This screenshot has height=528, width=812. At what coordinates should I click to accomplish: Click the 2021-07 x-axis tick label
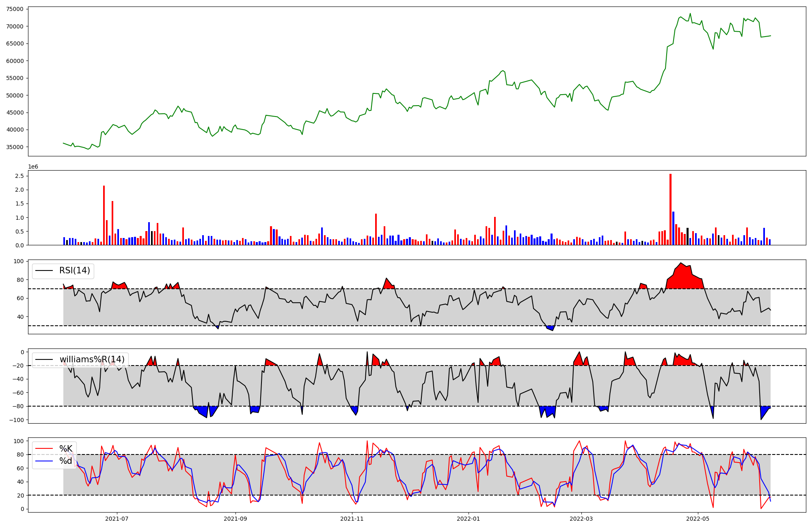click(117, 519)
